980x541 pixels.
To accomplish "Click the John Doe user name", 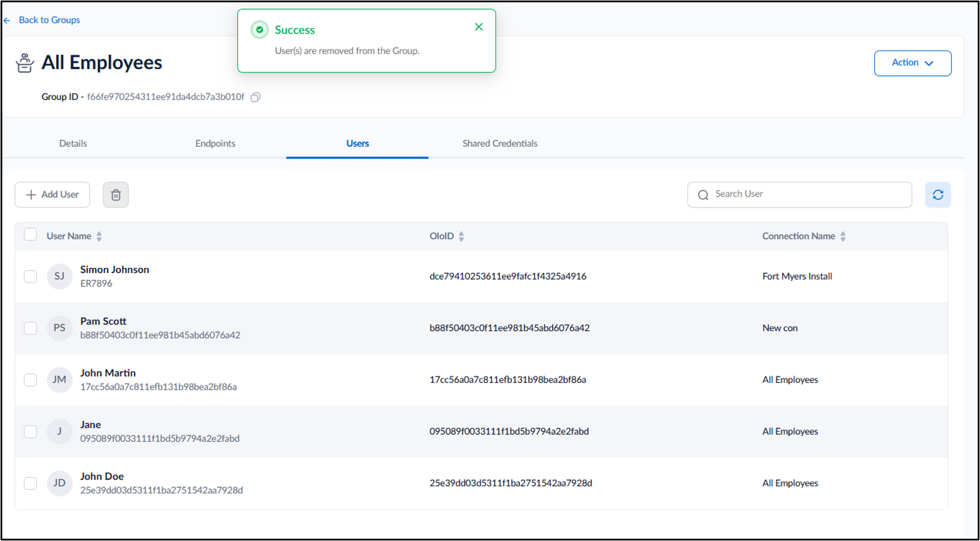I will coord(102,477).
